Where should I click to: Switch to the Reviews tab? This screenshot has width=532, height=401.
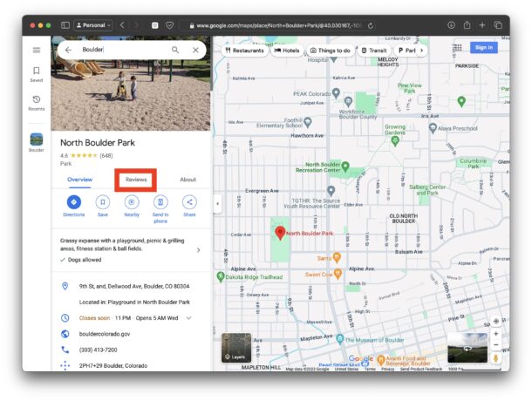coord(136,180)
